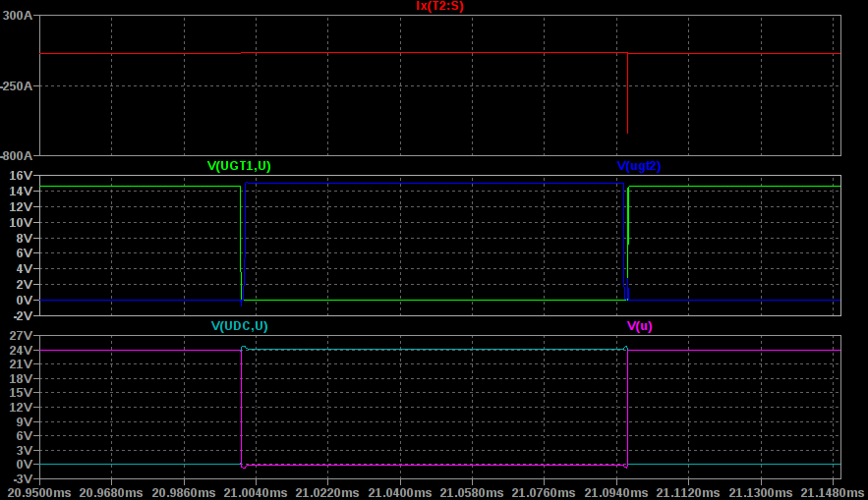The image size is (868, 500).
Task: Click the Ix(T2:S) trace label
Action: tap(439, 7)
